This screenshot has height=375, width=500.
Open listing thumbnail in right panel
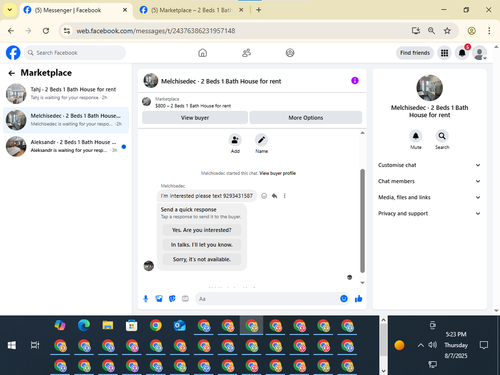430,88
